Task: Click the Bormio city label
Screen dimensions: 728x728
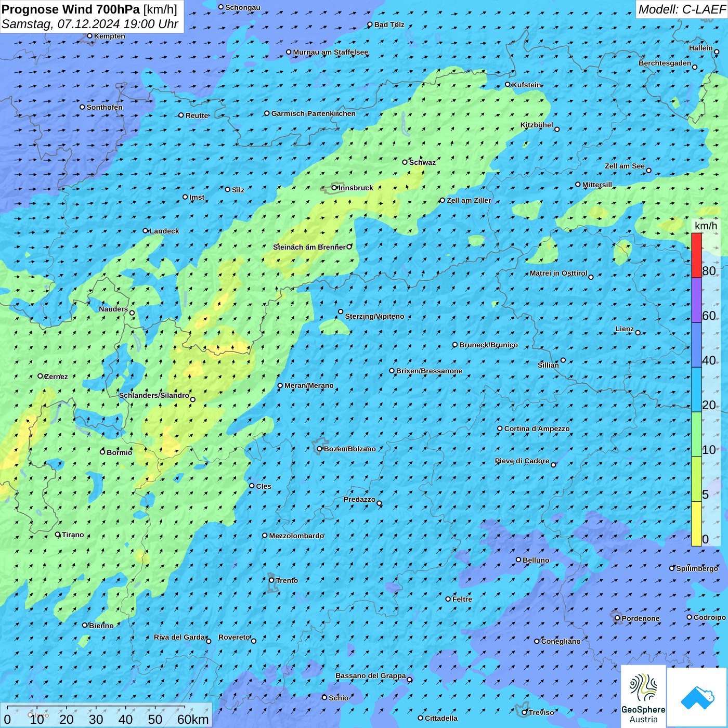Action: pos(119,452)
